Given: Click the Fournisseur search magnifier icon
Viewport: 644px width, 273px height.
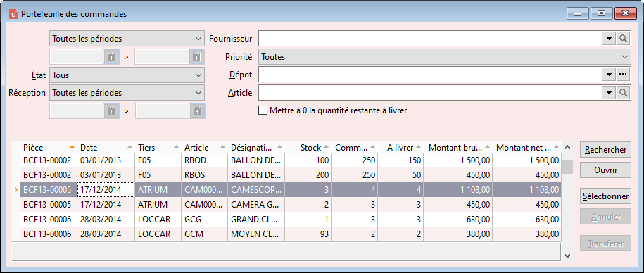Looking at the screenshot, I should click(x=624, y=39).
